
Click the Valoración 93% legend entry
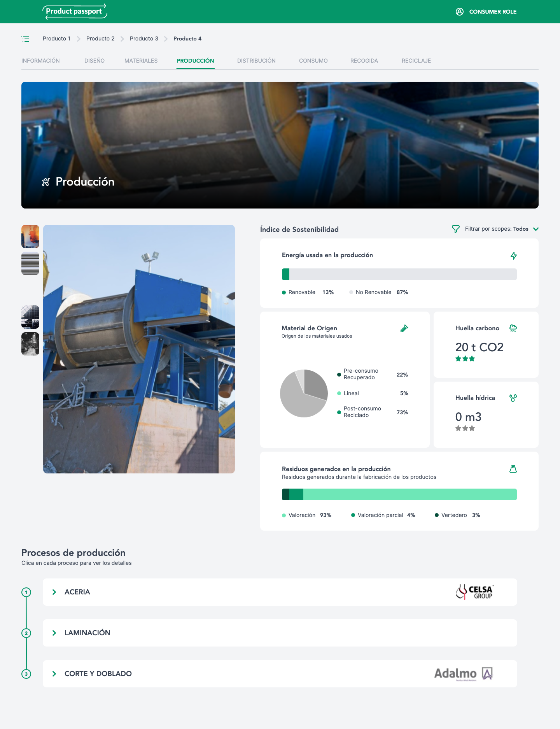(306, 515)
